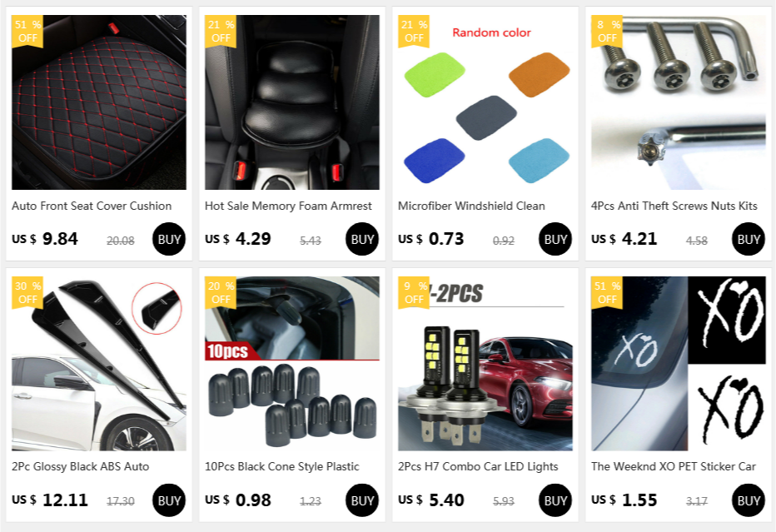The width and height of the screenshot is (776, 532).
Task: Open the H7 LED bulbs red car image
Action: coord(485,363)
